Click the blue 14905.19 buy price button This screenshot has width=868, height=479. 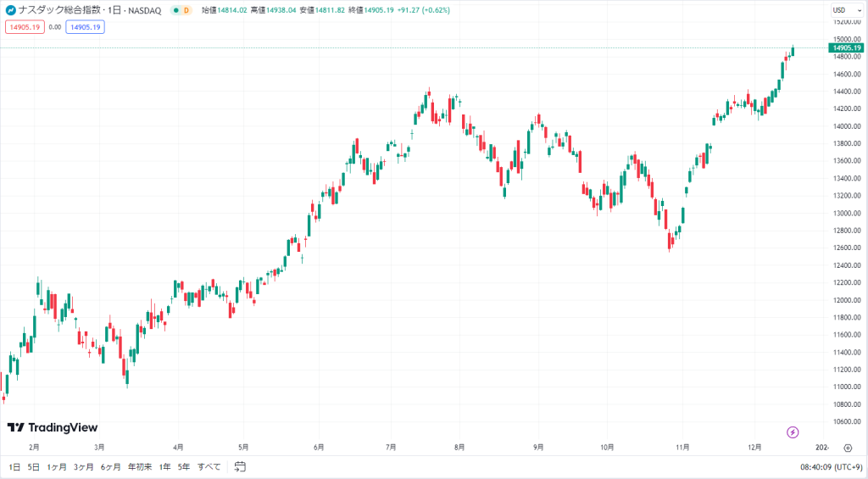(86, 27)
